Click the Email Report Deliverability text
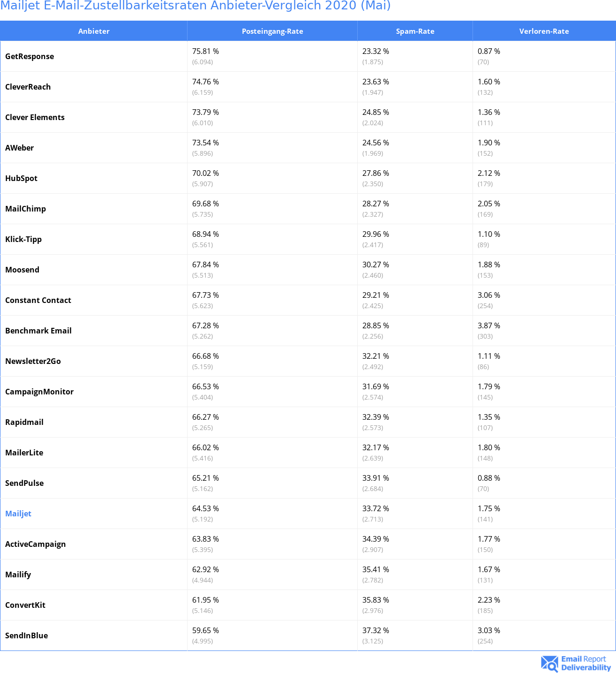The width and height of the screenshot is (616, 673). coord(586,663)
